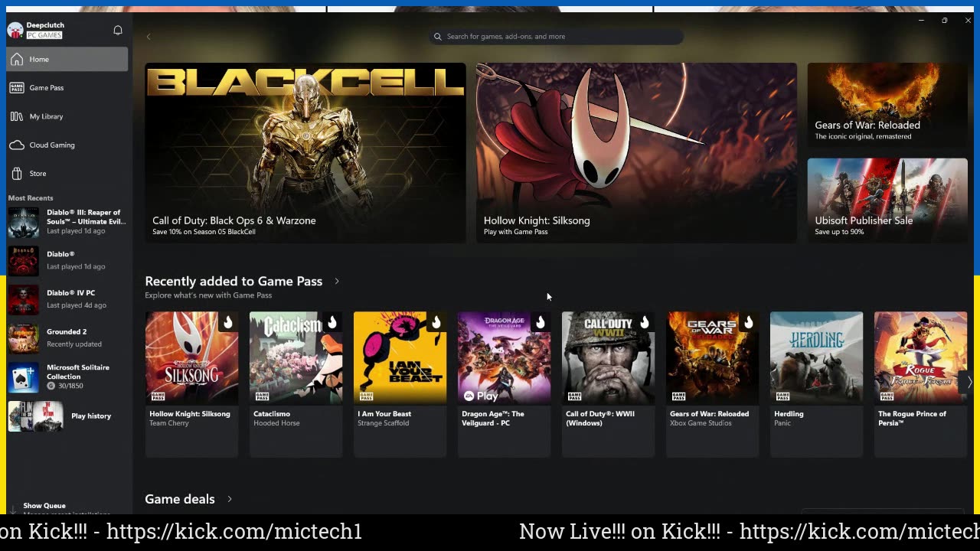Click flame icon on Call of Duty WWII
The height and width of the screenshot is (551, 980).
pos(644,323)
